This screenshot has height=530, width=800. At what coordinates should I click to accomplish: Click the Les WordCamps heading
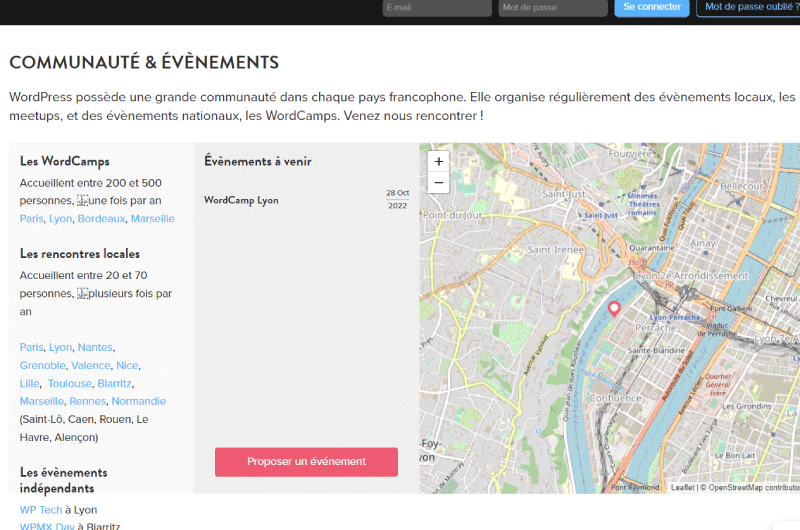(x=65, y=161)
